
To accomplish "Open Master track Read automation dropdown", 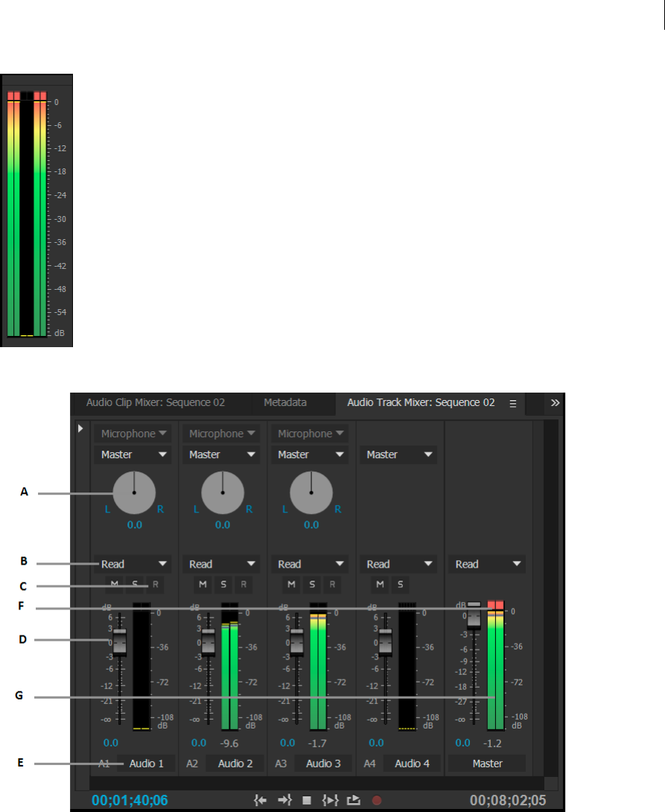I will point(487,564).
